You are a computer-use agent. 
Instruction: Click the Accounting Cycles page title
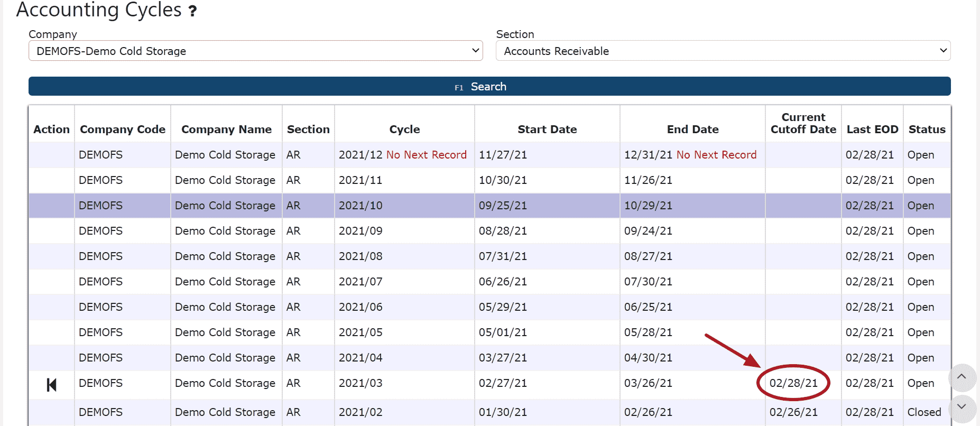[x=99, y=10]
